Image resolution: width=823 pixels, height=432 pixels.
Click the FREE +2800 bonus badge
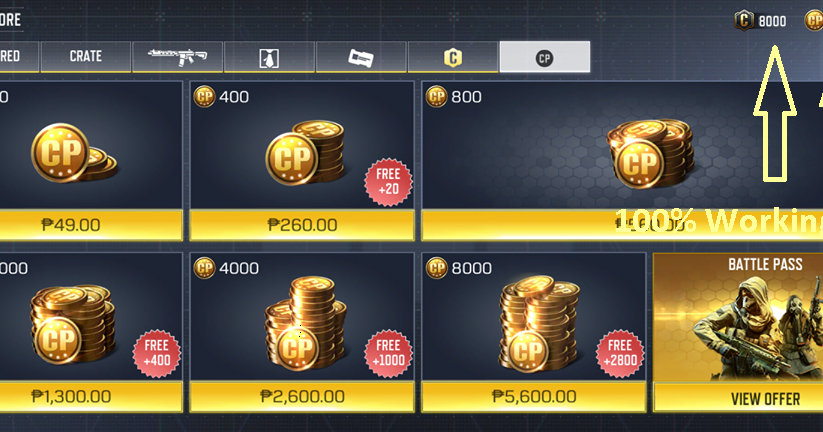point(620,353)
